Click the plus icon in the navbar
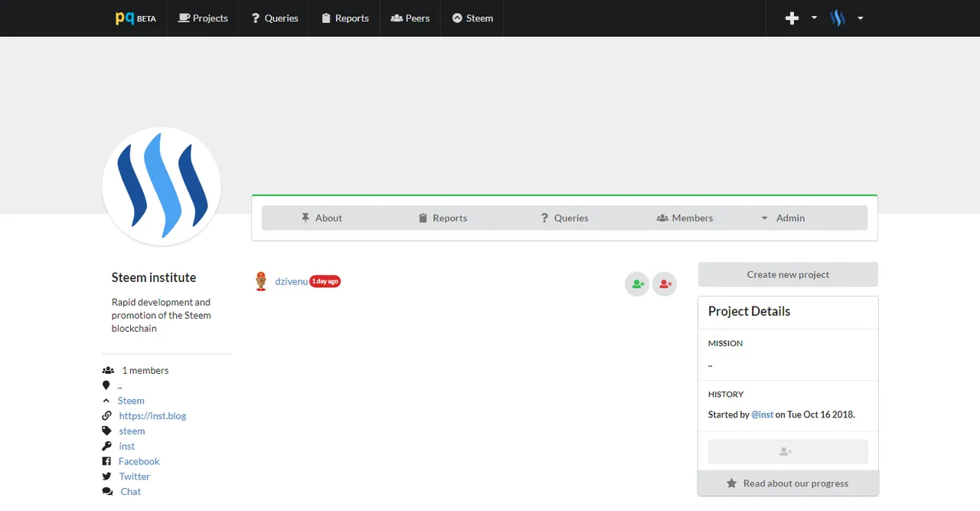The height and width of the screenshot is (511, 980). pos(792,18)
